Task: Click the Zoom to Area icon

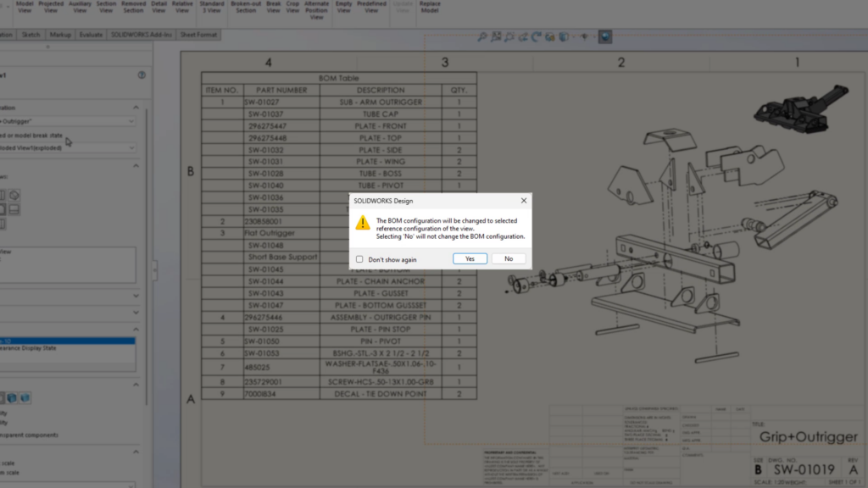Action: tap(496, 37)
